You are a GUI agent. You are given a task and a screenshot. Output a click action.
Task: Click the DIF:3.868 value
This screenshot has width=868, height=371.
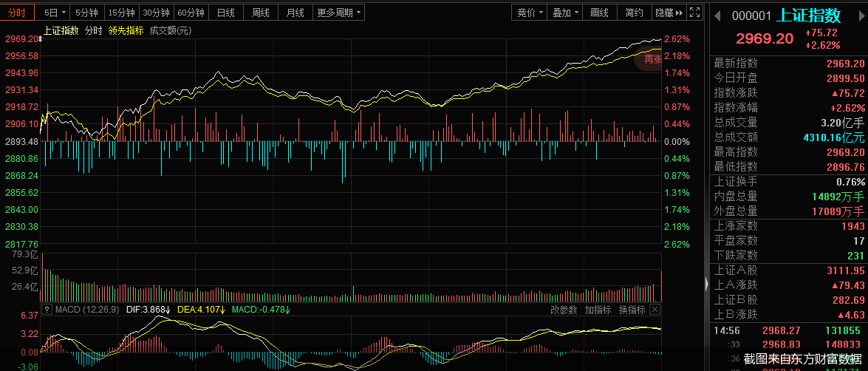click(x=148, y=309)
